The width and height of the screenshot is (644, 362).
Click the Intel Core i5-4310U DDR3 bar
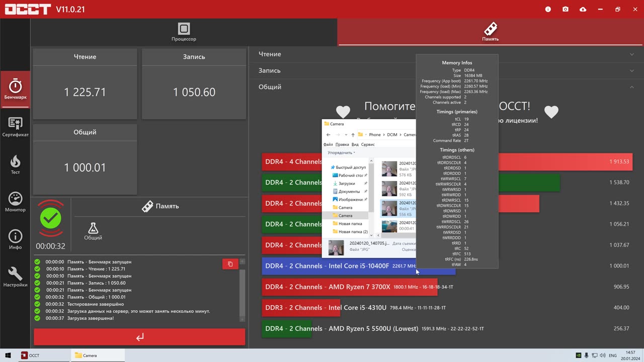302,308
